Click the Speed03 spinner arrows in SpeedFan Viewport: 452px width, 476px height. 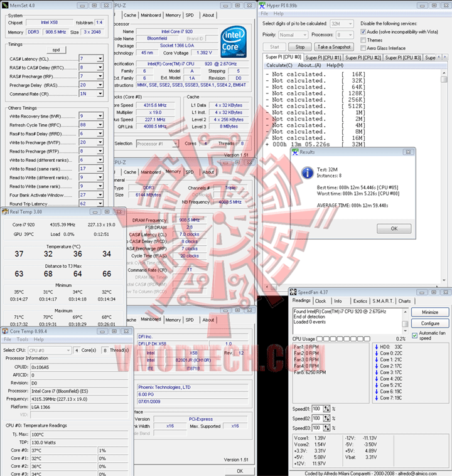(326, 428)
